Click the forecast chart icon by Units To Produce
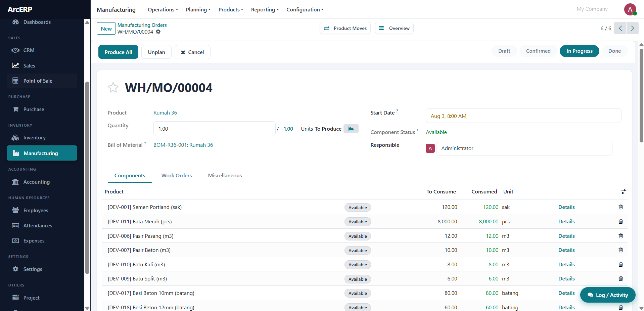Viewport: 644px width, 311px height. [x=351, y=129]
